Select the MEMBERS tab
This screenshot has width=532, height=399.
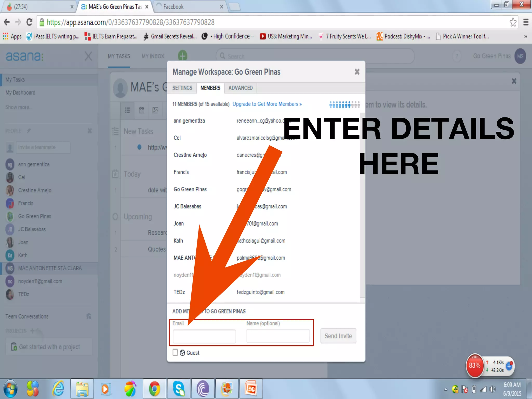pos(210,88)
